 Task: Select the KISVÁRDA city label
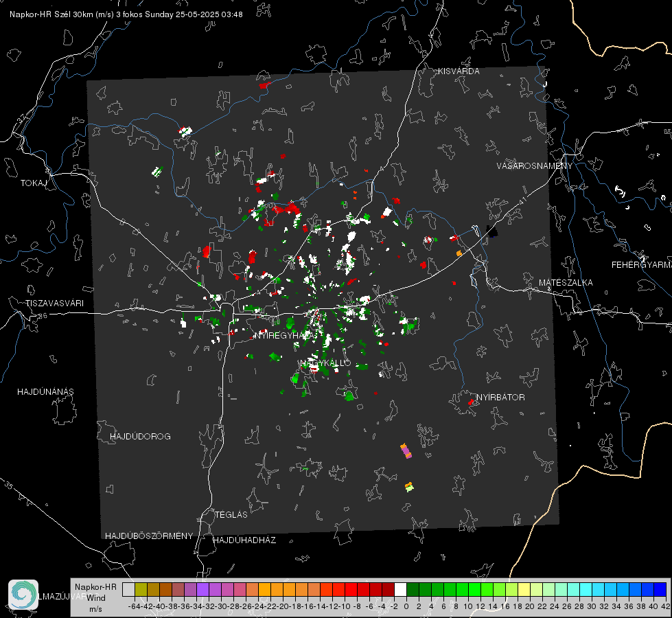click(x=459, y=71)
